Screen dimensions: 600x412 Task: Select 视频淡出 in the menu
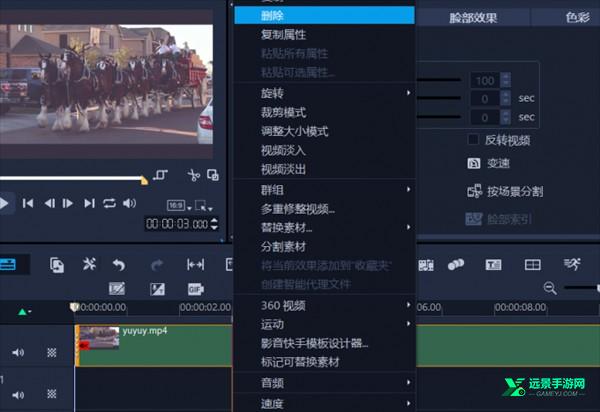click(324, 169)
